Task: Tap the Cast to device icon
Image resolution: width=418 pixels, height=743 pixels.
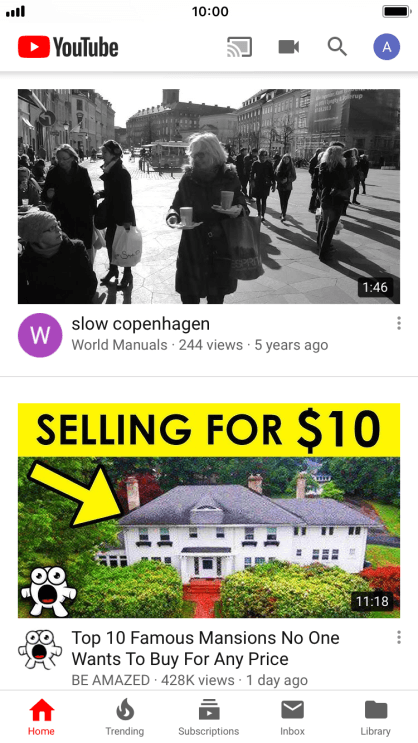Action: coord(239,47)
